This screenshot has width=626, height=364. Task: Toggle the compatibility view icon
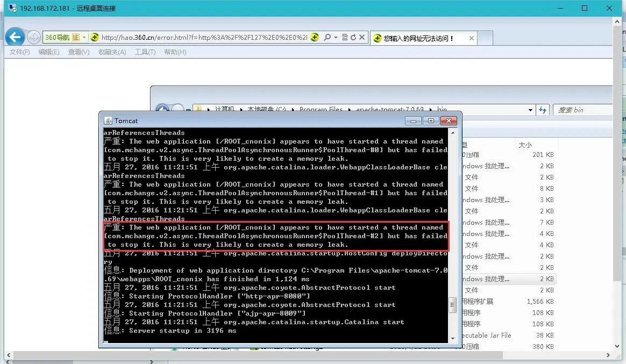coord(345,37)
